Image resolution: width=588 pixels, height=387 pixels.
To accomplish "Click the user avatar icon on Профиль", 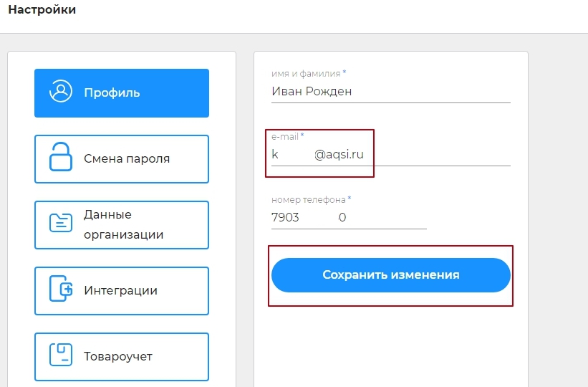I will tap(60, 91).
